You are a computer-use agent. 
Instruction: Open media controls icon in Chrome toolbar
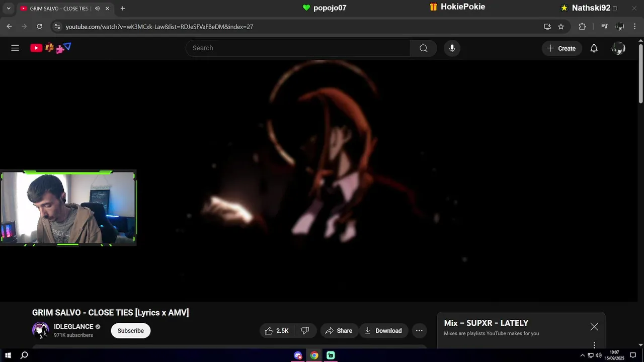coord(605,27)
